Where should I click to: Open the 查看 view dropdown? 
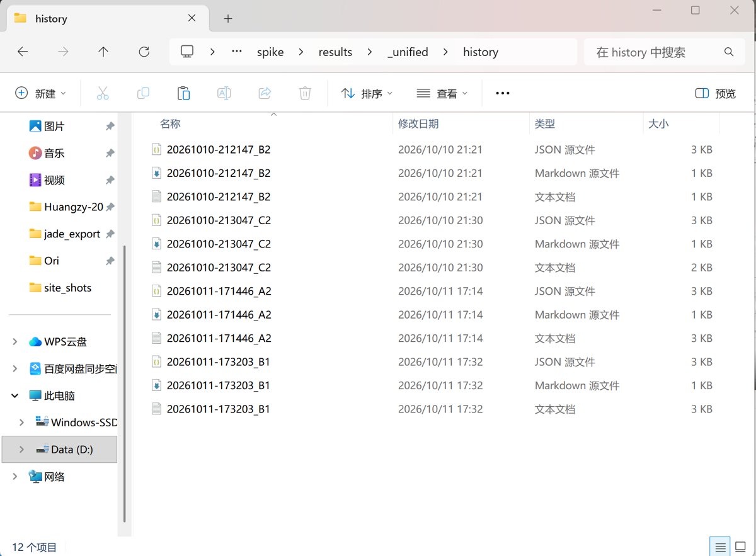tap(442, 93)
